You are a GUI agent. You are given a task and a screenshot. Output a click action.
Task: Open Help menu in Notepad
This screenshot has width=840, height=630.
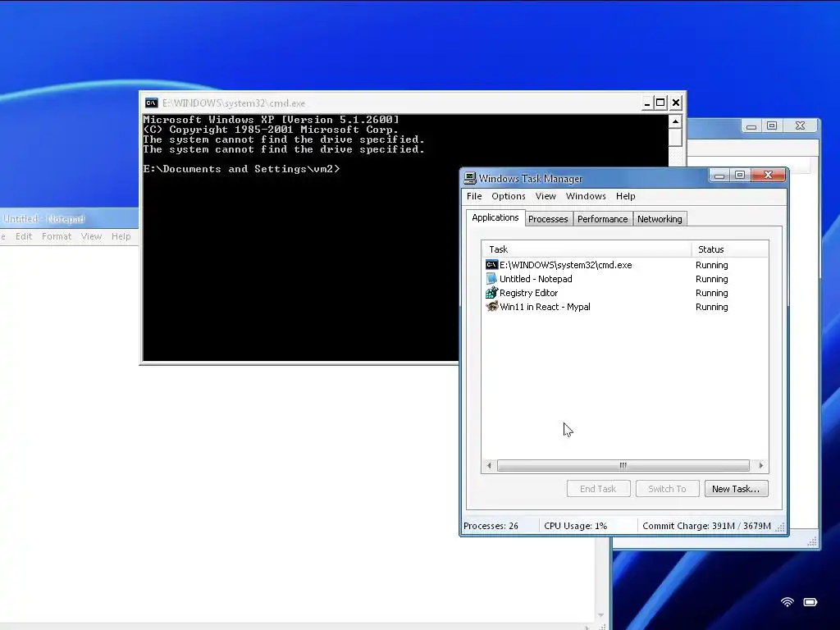click(x=121, y=236)
